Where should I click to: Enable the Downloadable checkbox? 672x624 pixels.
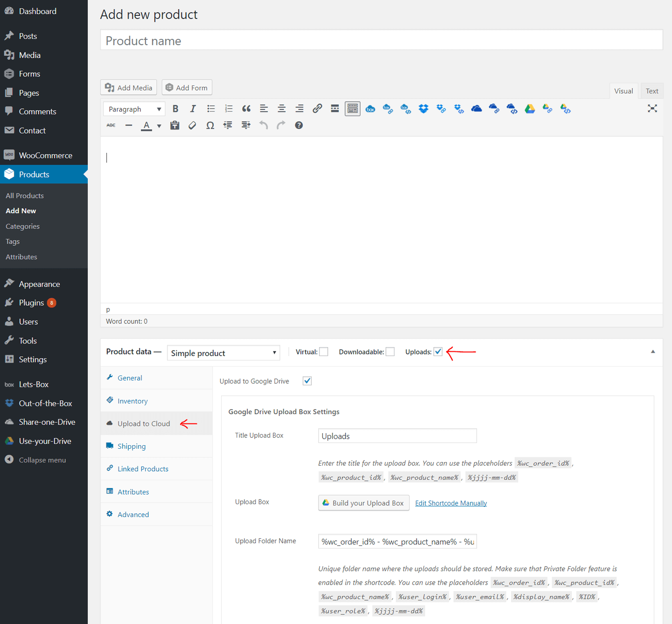click(390, 352)
